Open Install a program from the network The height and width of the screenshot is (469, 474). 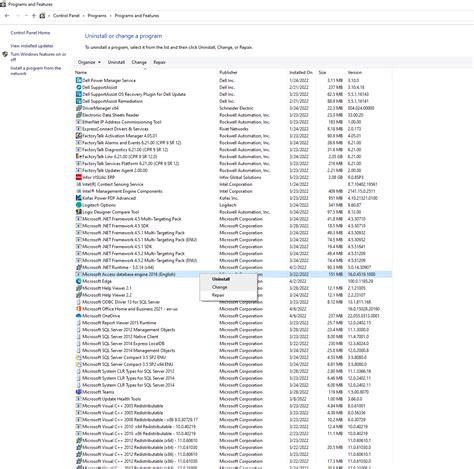click(36, 71)
